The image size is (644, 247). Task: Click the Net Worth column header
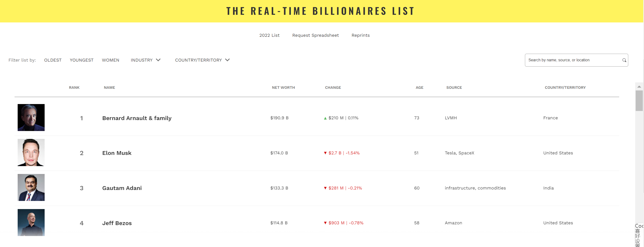283,88
